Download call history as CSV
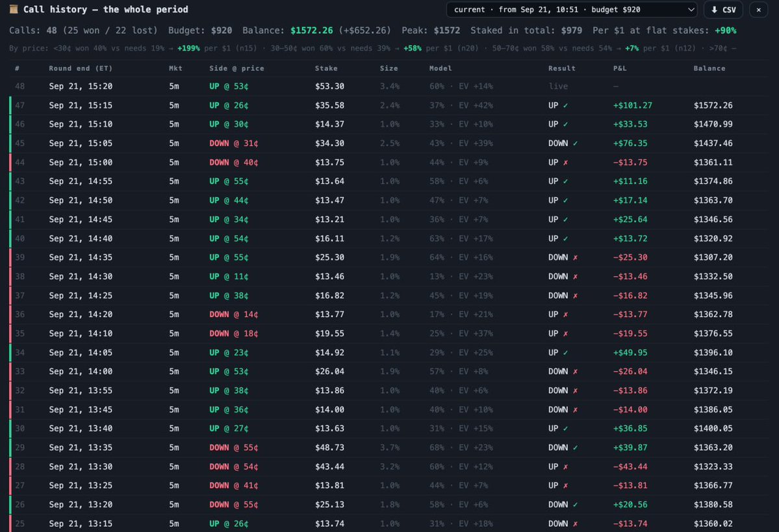The height and width of the screenshot is (532, 779). click(723, 10)
